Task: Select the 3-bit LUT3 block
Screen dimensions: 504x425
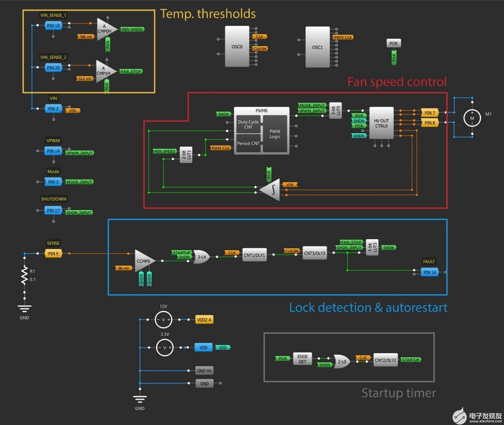Action: (x=372, y=248)
